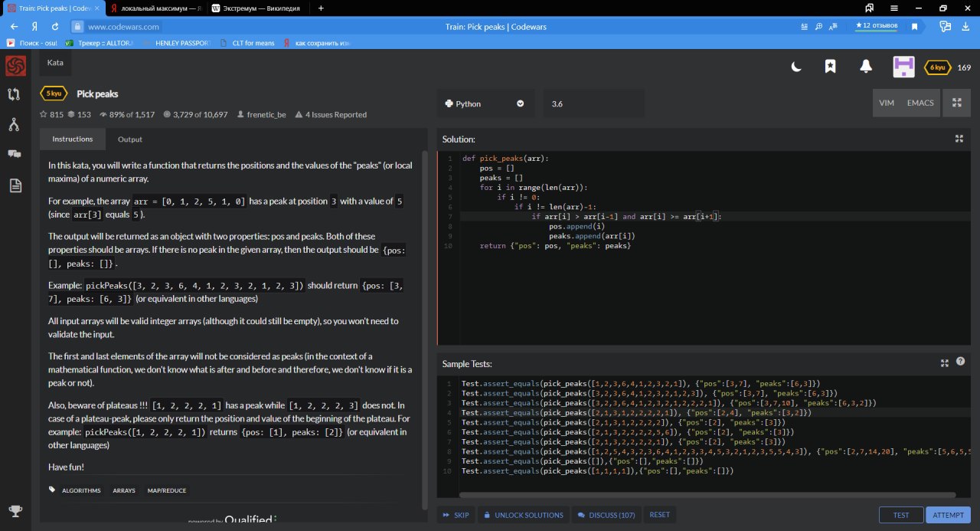Open DISCUSS (107) section
This screenshot has width=980, height=531.
click(606, 515)
